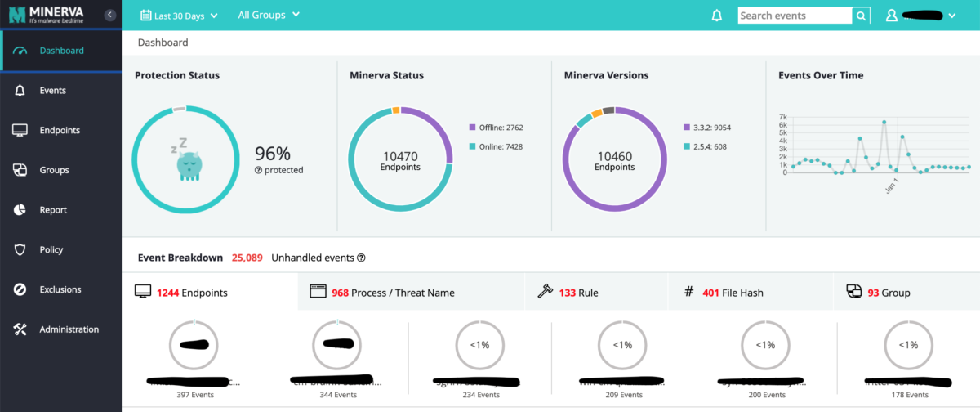Click the 25,089 unhandled events count

[247, 257]
